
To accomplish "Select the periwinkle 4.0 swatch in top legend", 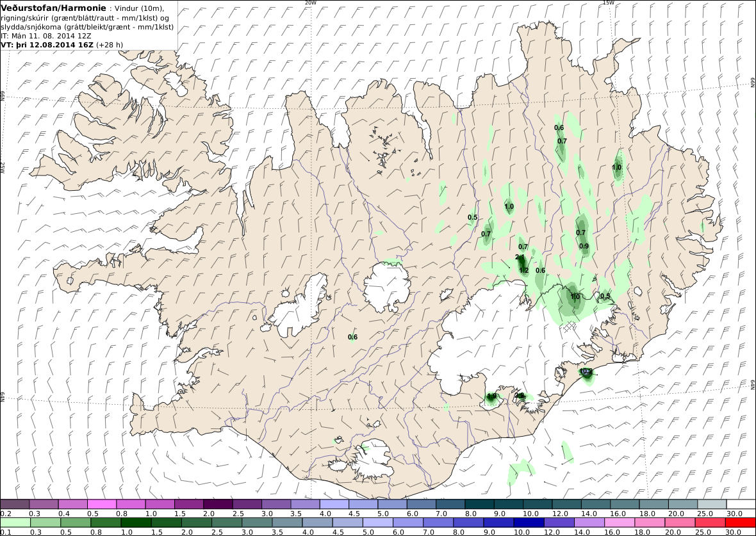I will point(334,504).
